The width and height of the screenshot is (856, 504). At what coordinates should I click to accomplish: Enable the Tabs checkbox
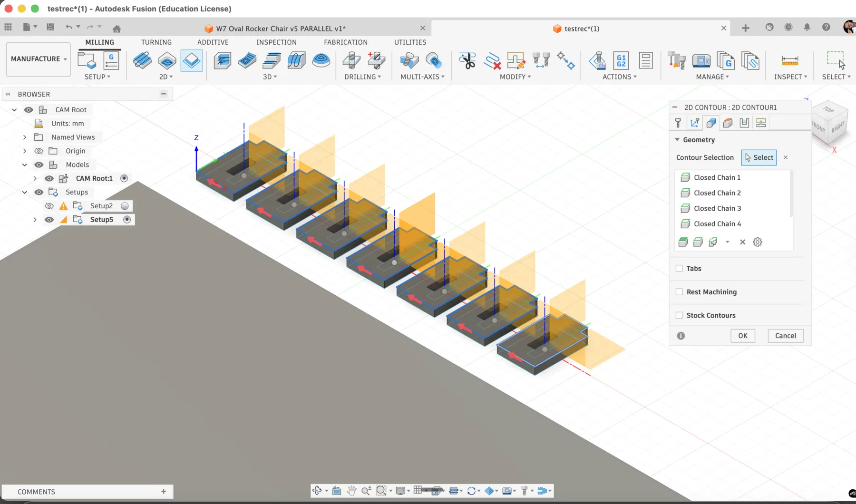click(679, 268)
